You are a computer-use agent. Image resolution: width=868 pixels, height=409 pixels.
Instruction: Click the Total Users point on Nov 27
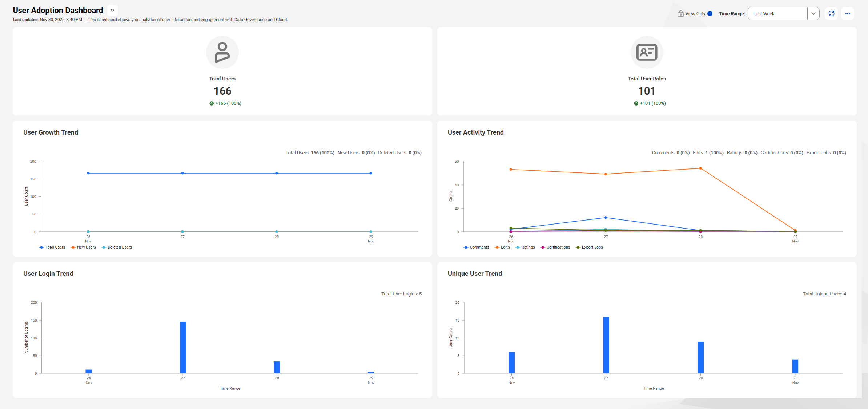coord(182,173)
